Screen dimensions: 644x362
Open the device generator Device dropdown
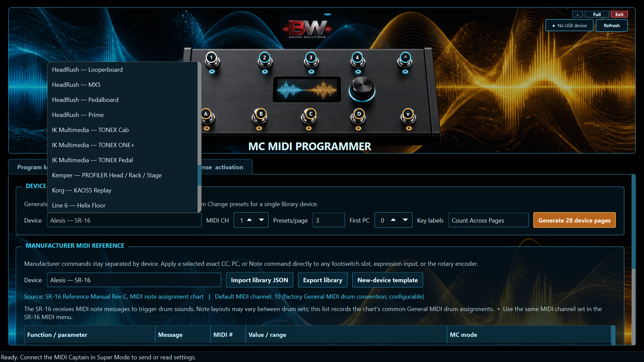[x=124, y=220]
